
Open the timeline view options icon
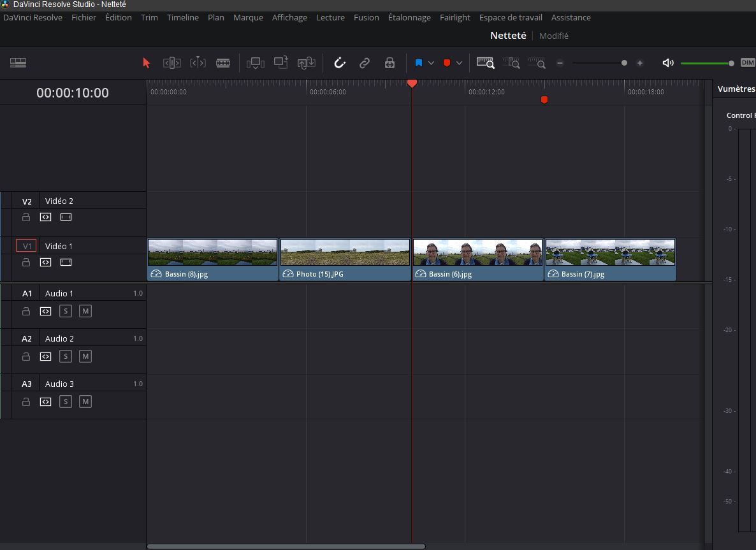tap(18, 62)
